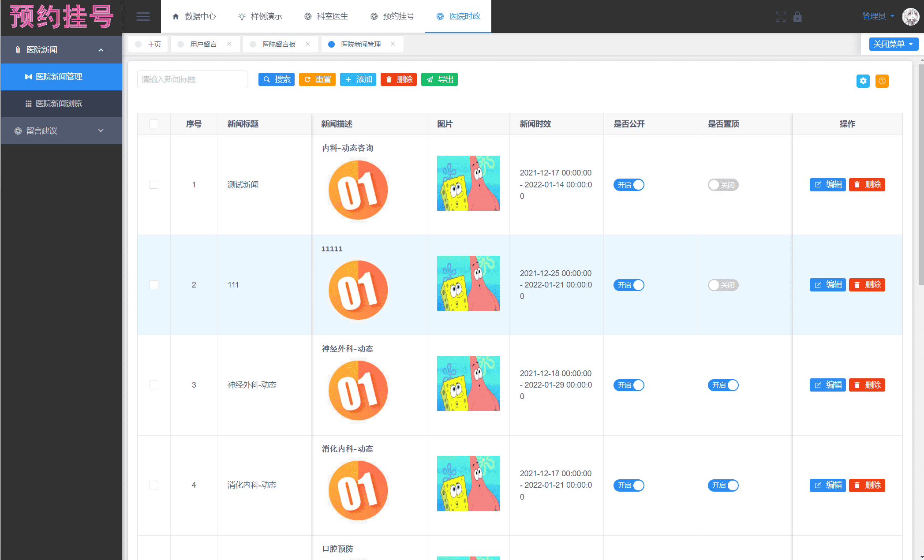Click the news title search input

coord(192,79)
